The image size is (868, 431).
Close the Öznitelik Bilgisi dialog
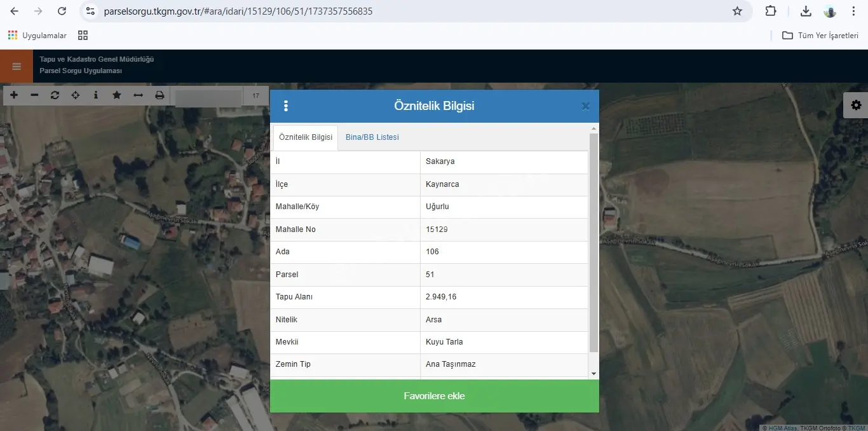tap(586, 106)
